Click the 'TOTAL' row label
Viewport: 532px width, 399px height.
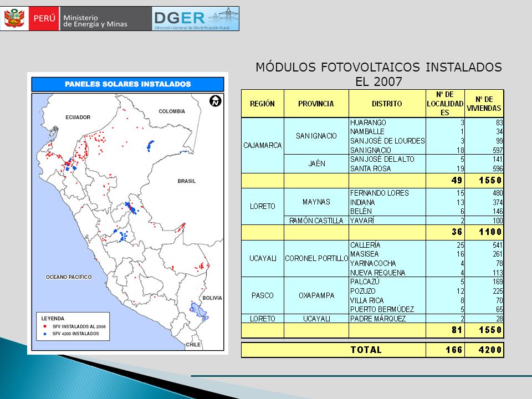[x=366, y=350]
